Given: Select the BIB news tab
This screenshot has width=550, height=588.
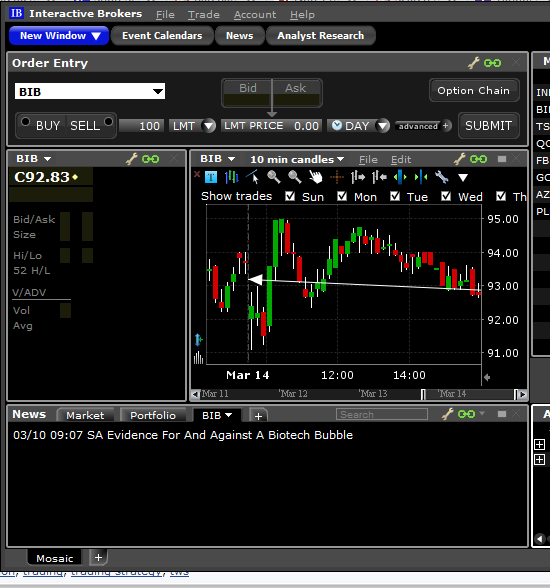Looking at the screenshot, I should [x=217, y=415].
